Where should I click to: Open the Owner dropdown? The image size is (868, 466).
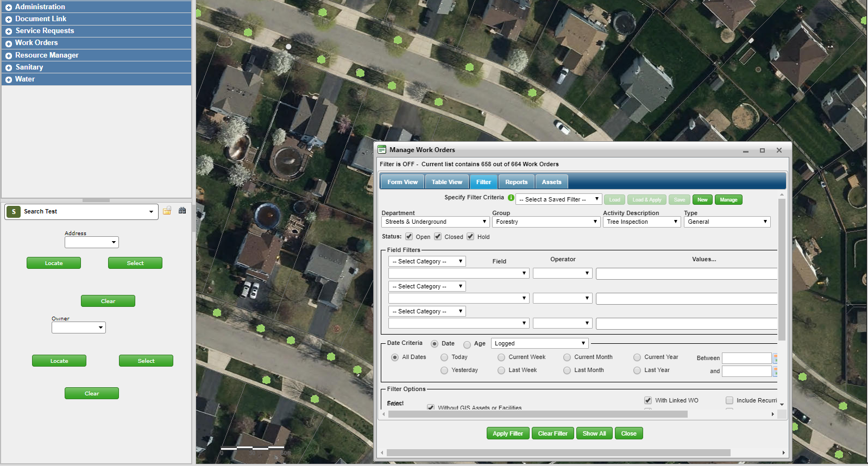[x=79, y=328]
